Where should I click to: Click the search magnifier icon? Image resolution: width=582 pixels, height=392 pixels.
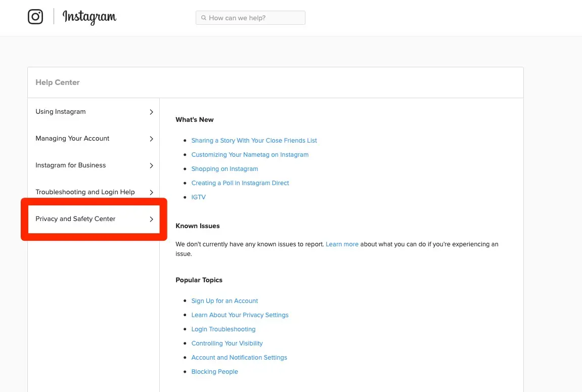(x=203, y=18)
